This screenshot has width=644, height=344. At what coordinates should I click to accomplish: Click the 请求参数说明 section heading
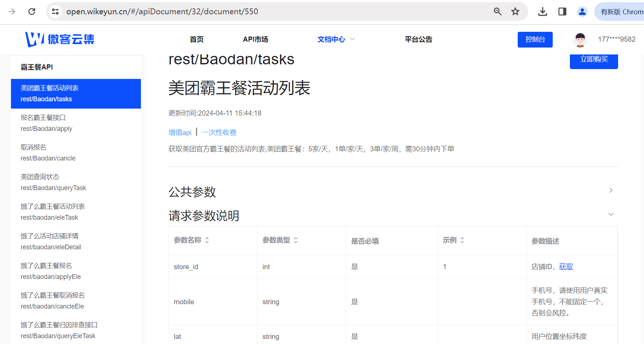pos(204,216)
